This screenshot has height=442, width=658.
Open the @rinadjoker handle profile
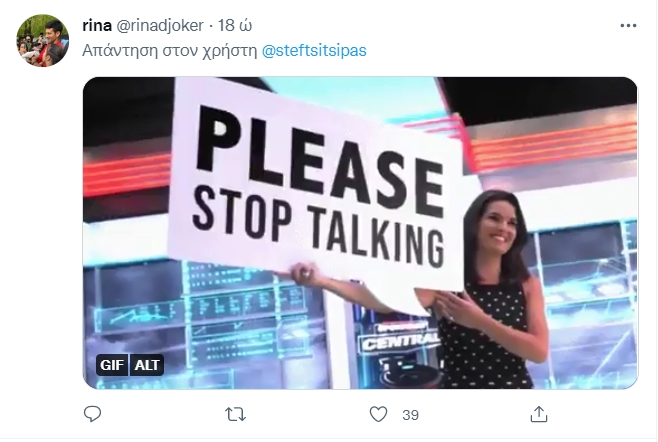click(x=159, y=26)
